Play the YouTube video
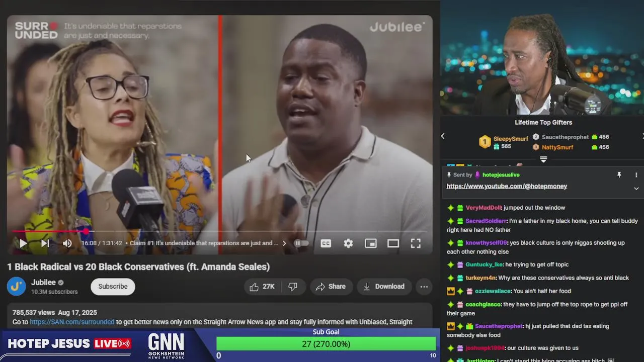The width and height of the screenshot is (644, 362). [x=23, y=243]
